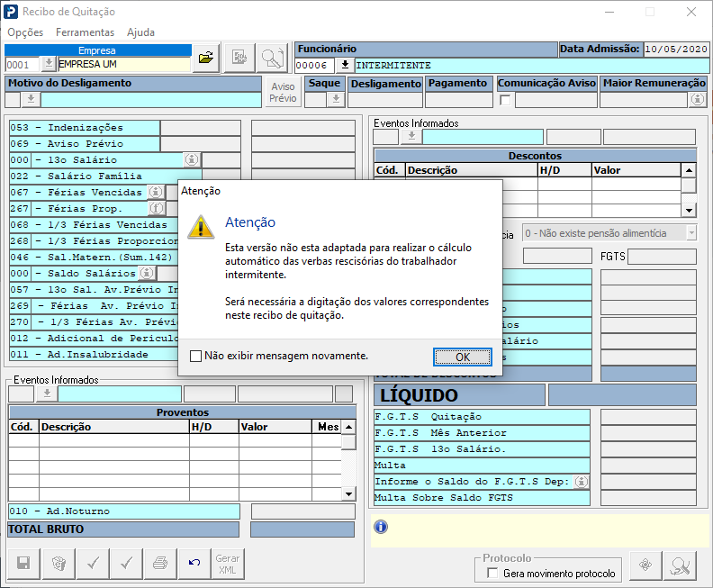Open Eventos Informados dropdown above Descontos
Screen dimensions: 713x588
(411, 137)
